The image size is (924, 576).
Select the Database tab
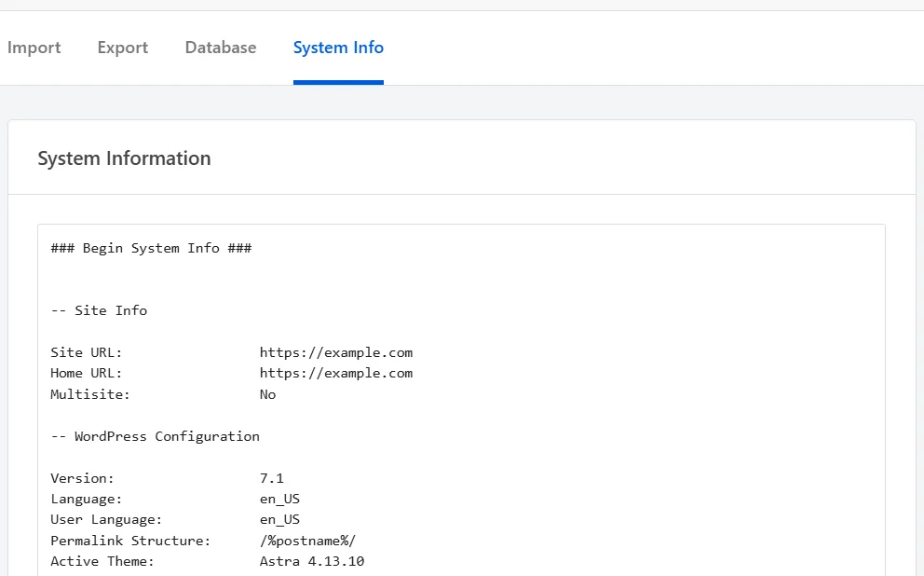tap(221, 48)
